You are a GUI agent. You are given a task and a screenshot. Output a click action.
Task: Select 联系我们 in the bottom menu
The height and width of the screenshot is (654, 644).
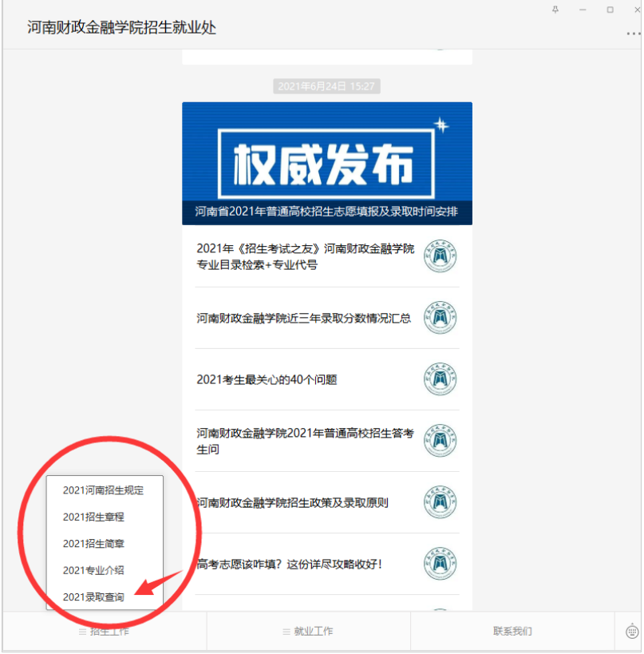click(512, 631)
